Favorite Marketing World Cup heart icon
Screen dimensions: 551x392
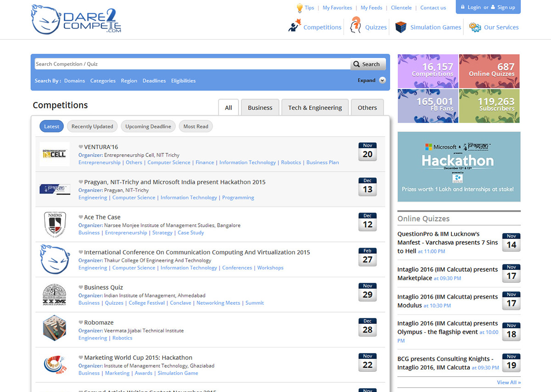tap(81, 358)
